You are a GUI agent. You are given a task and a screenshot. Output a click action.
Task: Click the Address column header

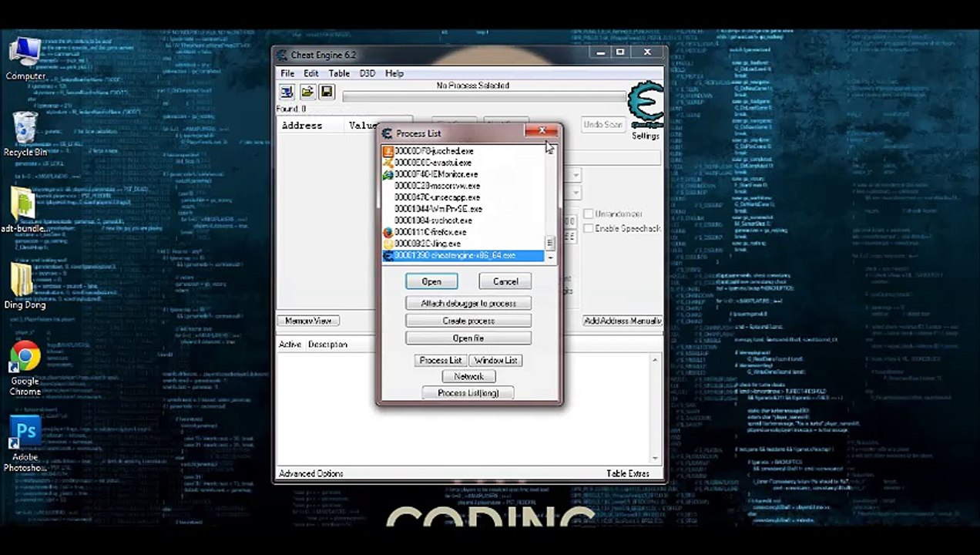point(302,126)
